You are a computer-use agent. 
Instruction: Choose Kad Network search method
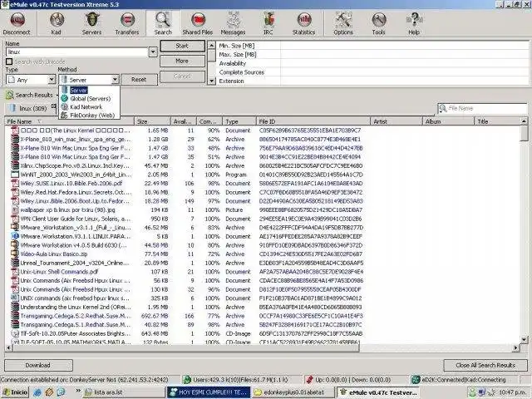point(89,107)
